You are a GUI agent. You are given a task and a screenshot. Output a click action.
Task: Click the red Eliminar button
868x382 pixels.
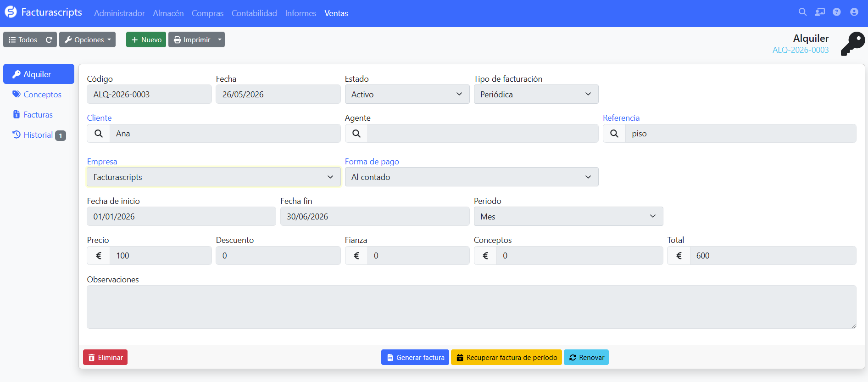(x=105, y=357)
